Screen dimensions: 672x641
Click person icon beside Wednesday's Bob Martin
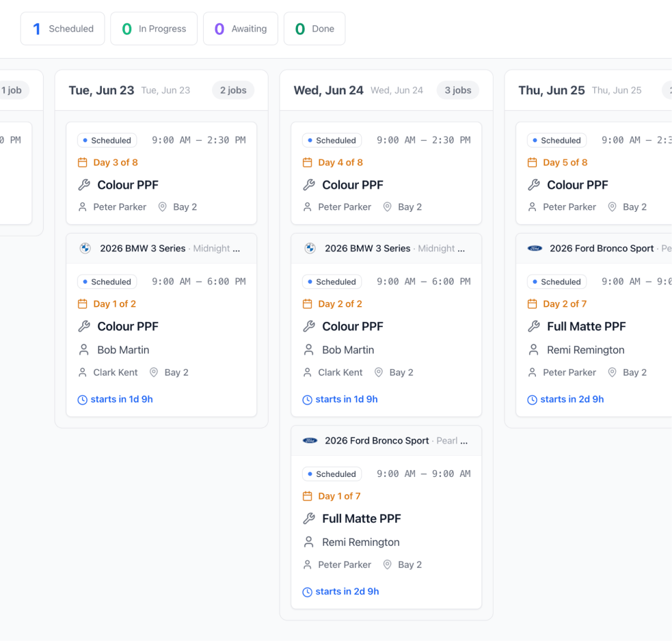coord(308,350)
